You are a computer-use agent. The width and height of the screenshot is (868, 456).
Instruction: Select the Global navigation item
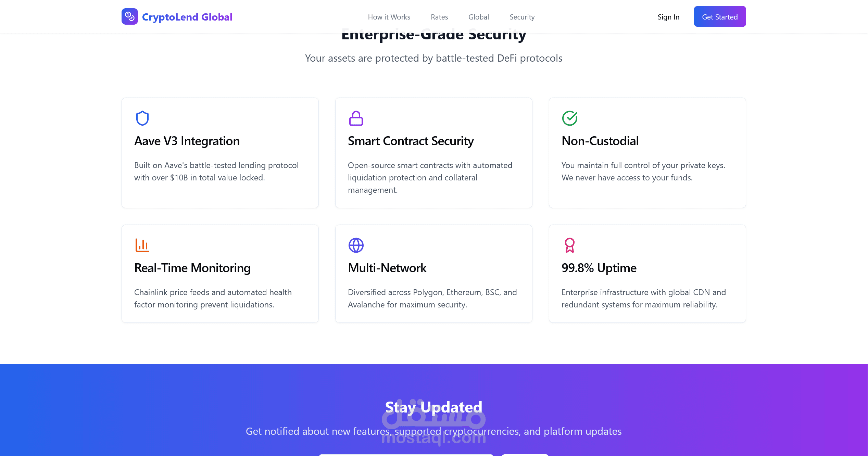[x=479, y=17]
